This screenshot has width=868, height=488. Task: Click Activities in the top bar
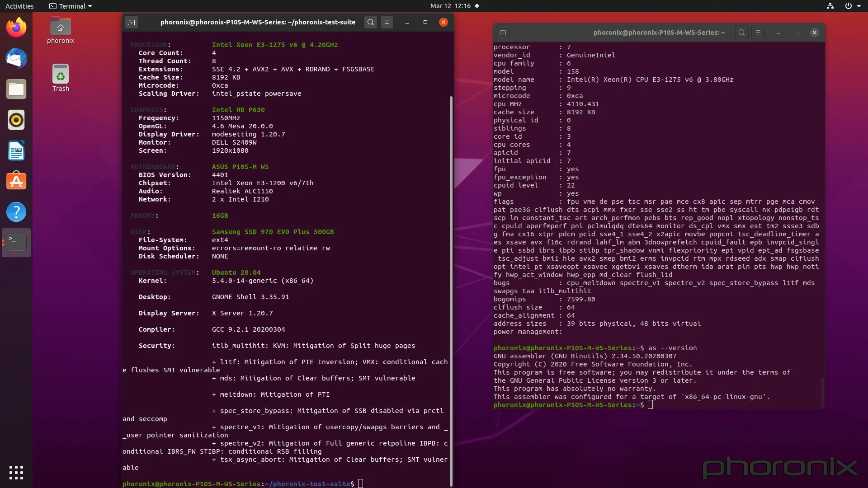pos(19,6)
